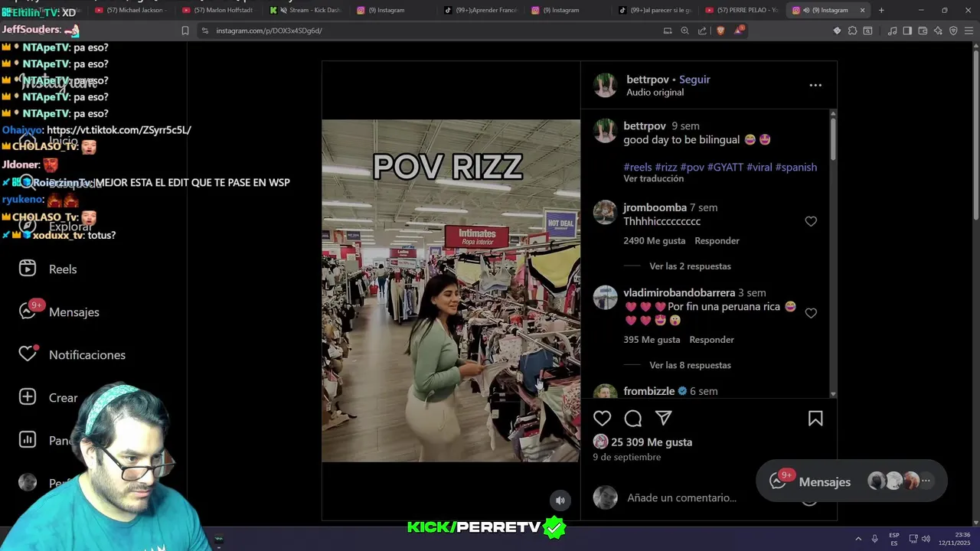Image resolution: width=980 pixels, height=551 pixels.
Task: Click the comments panel scrollbar
Action: [833, 140]
